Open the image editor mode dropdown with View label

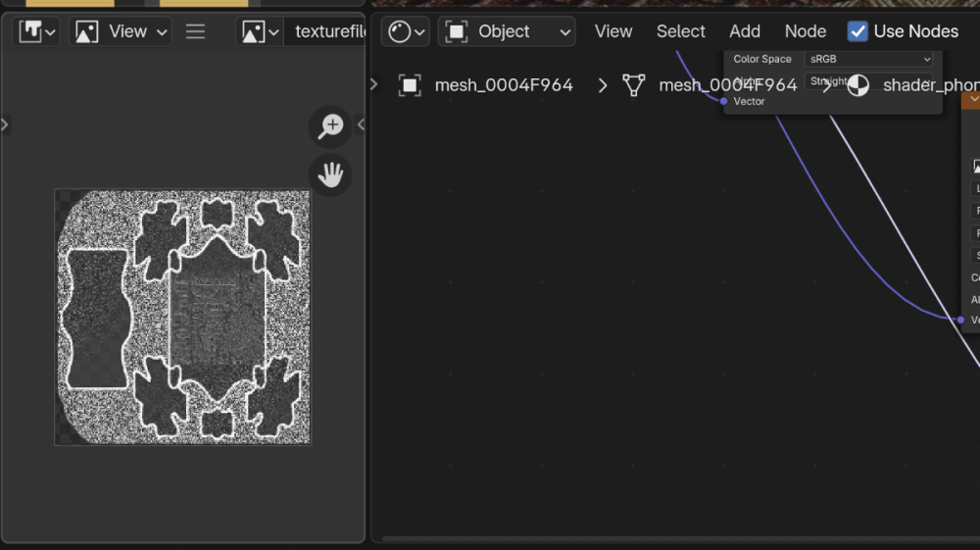click(x=120, y=31)
